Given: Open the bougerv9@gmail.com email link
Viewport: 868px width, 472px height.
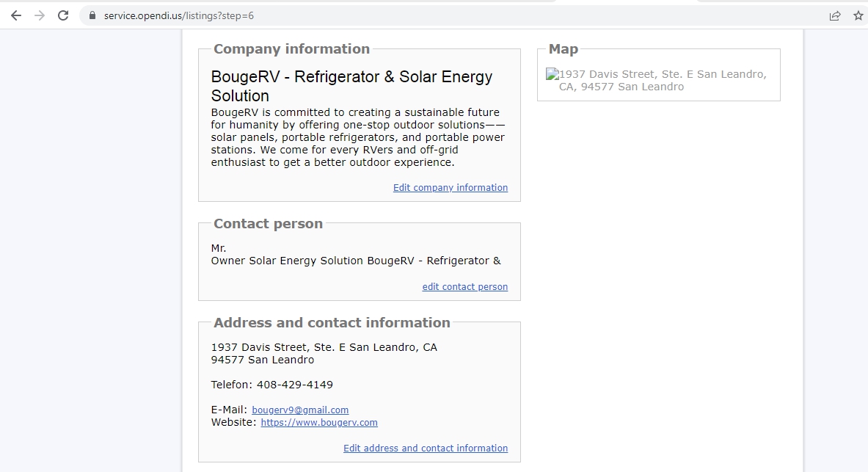Looking at the screenshot, I should point(300,410).
